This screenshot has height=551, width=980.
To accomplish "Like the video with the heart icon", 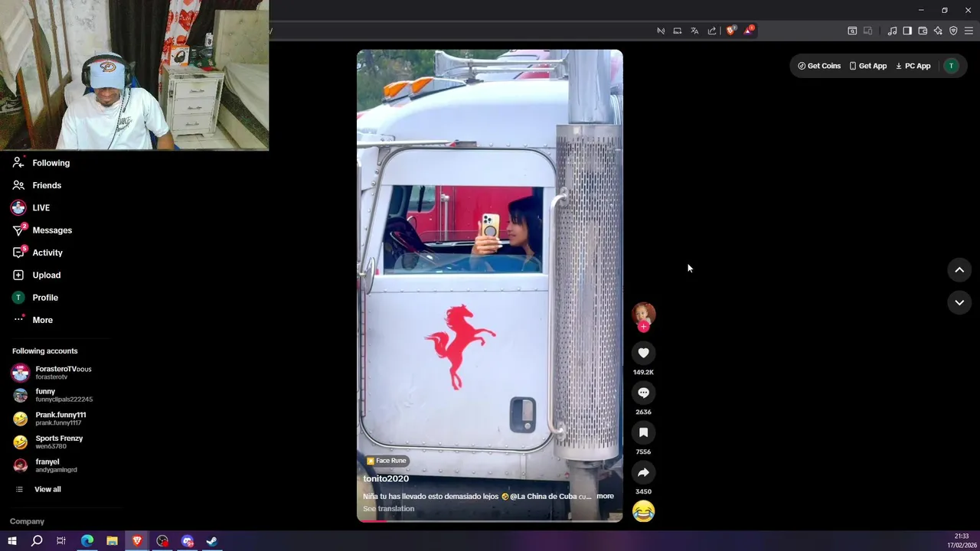I will tap(643, 353).
